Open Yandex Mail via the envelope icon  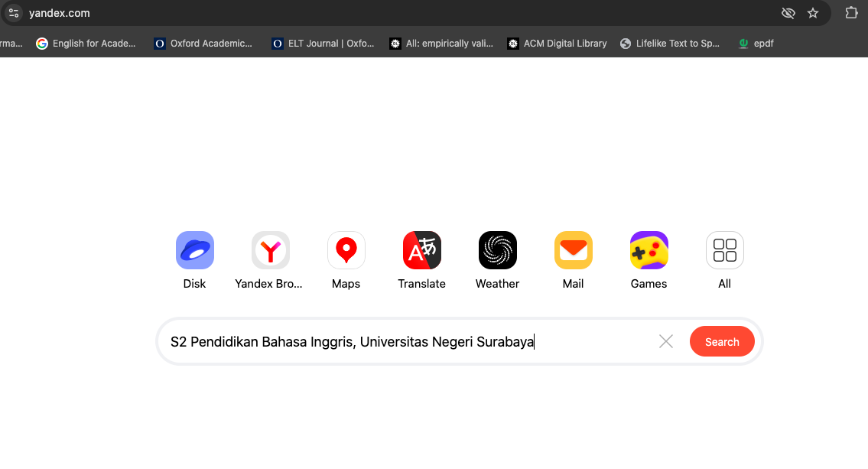[x=573, y=250]
